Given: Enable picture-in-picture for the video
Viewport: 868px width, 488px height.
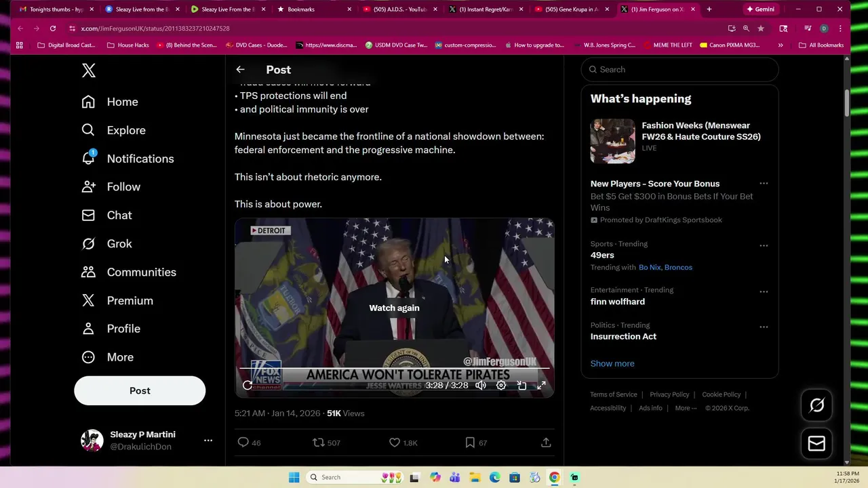Looking at the screenshot, I should (521, 385).
